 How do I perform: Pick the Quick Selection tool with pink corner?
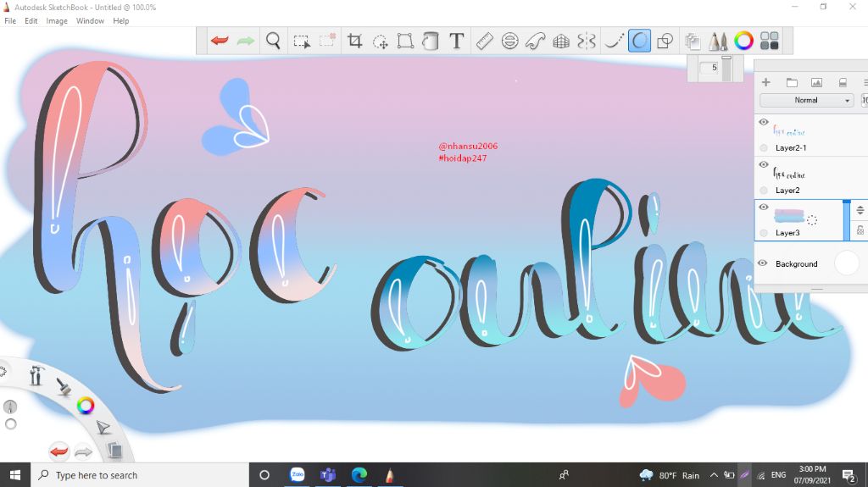(x=327, y=41)
